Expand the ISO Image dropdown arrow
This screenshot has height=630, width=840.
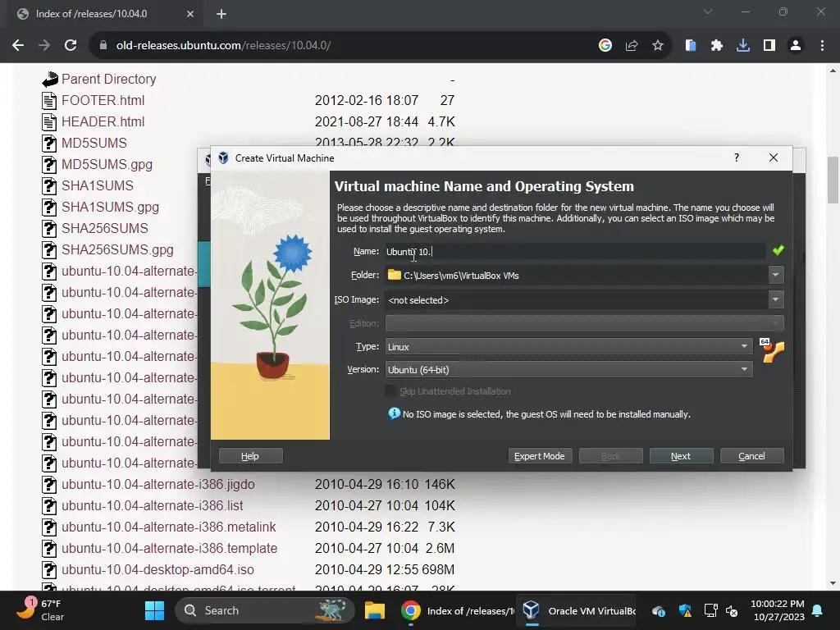[x=775, y=299]
